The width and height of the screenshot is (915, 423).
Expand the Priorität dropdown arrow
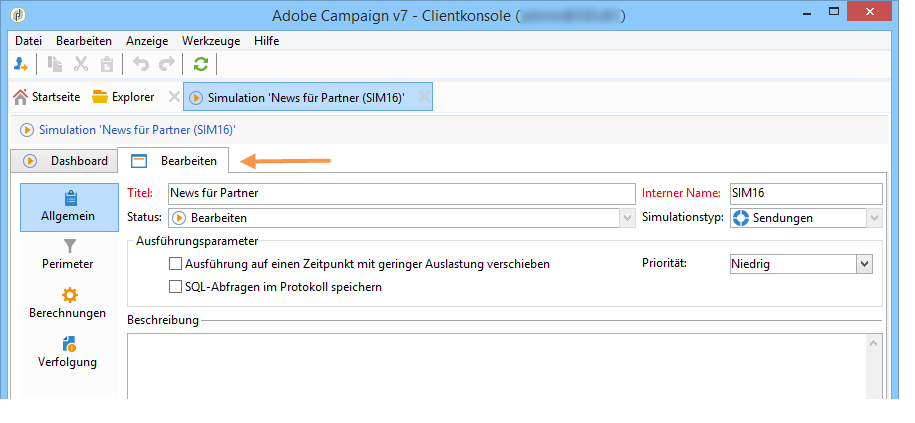tap(864, 264)
